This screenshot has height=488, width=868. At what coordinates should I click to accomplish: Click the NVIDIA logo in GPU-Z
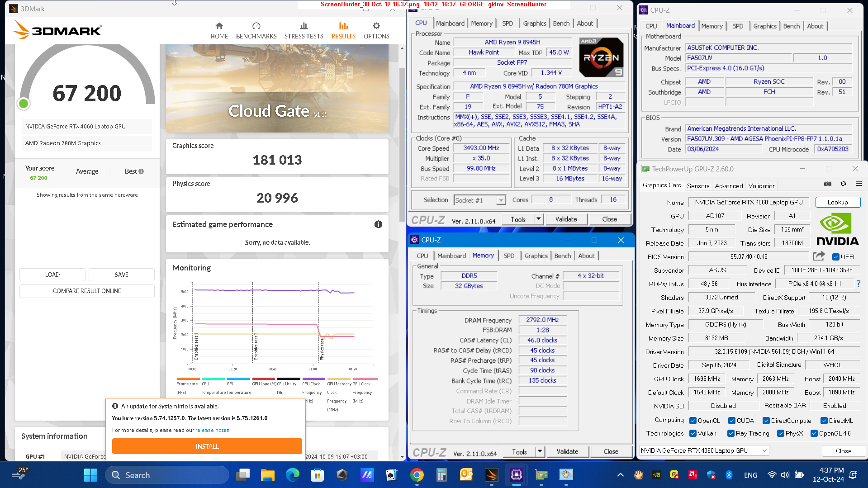[x=837, y=229]
